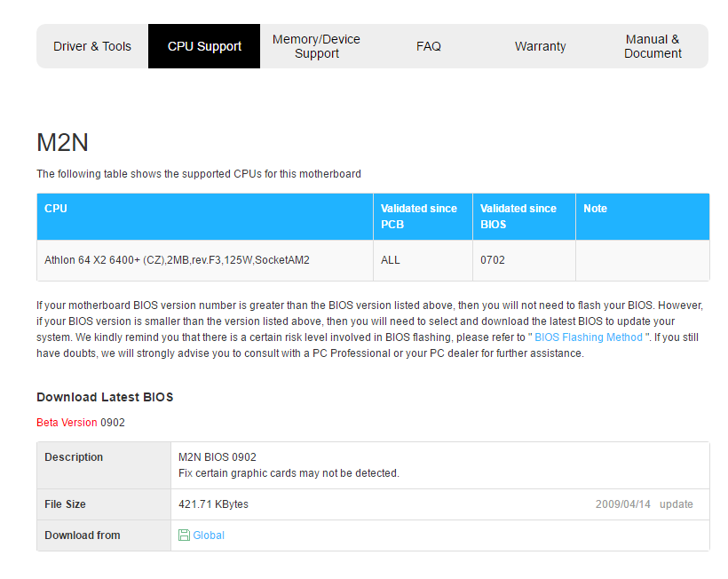Switch to Memory/Device Support tab

(x=316, y=46)
